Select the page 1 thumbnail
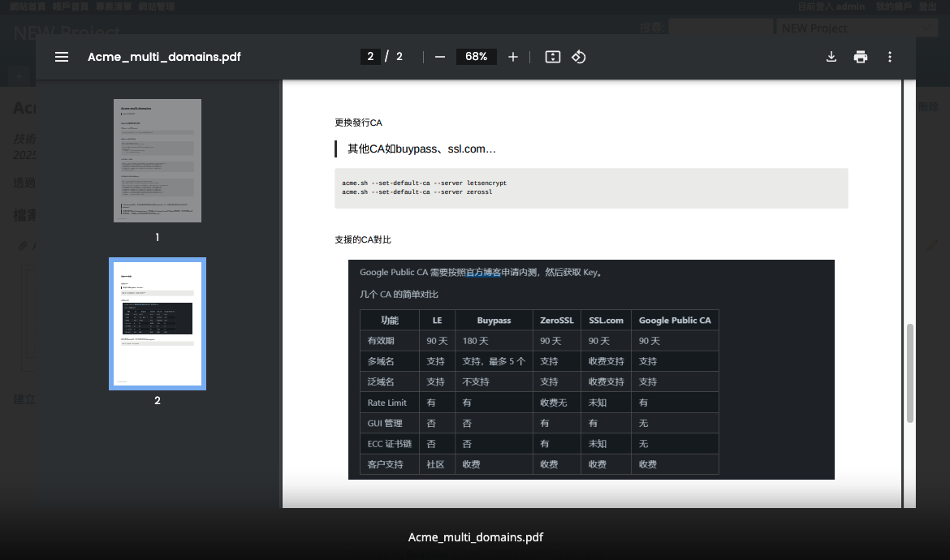The width and height of the screenshot is (950, 560). pos(158,161)
